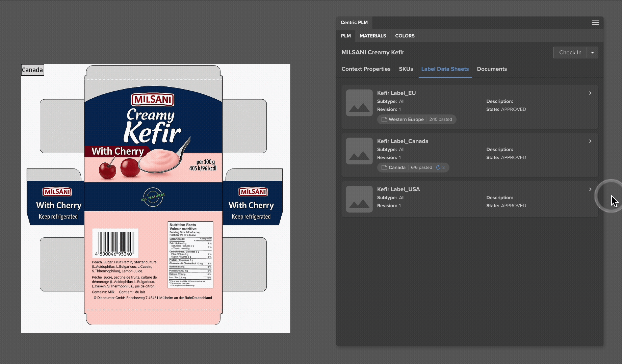Viewport: 622px width, 364px height.
Task: Click the French ingredients text beginning 'Pêche, sucre'
Action: pyautogui.click(x=124, y=282)
